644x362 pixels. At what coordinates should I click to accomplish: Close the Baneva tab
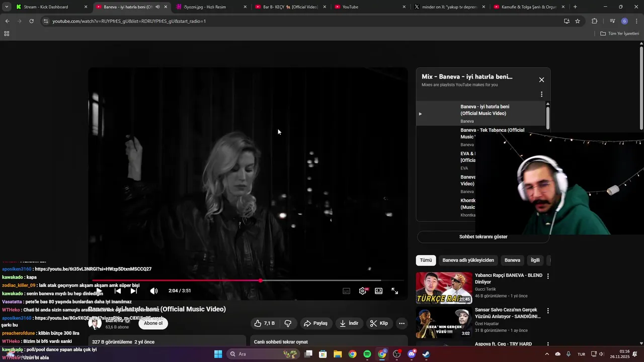[x=166, y=7]
